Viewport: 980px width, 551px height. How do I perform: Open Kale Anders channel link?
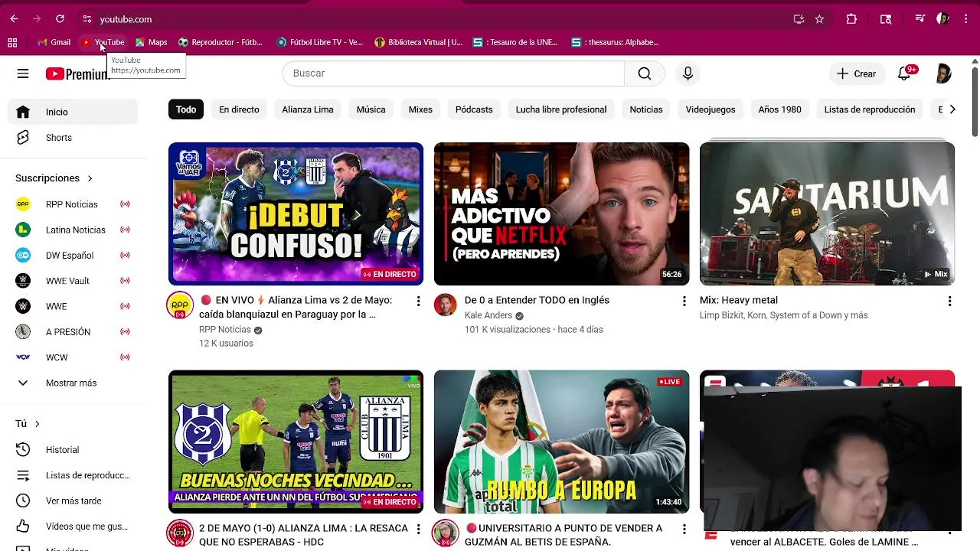coord(488,315)
